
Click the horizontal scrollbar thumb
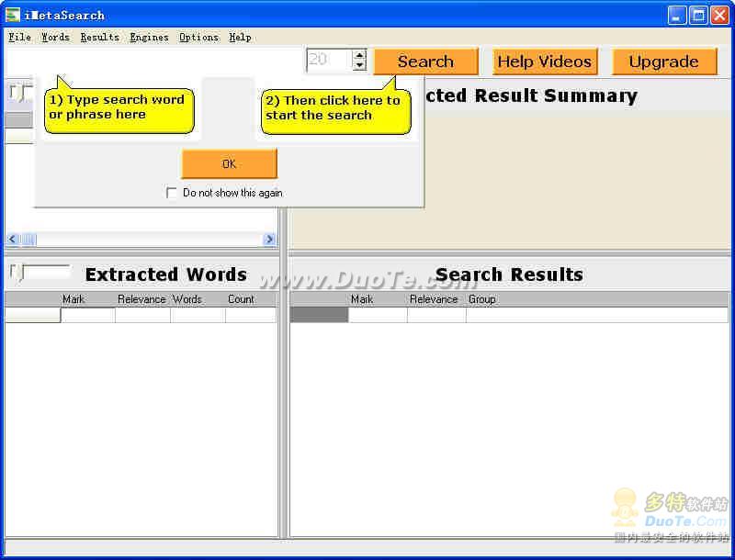coord(28,240)
